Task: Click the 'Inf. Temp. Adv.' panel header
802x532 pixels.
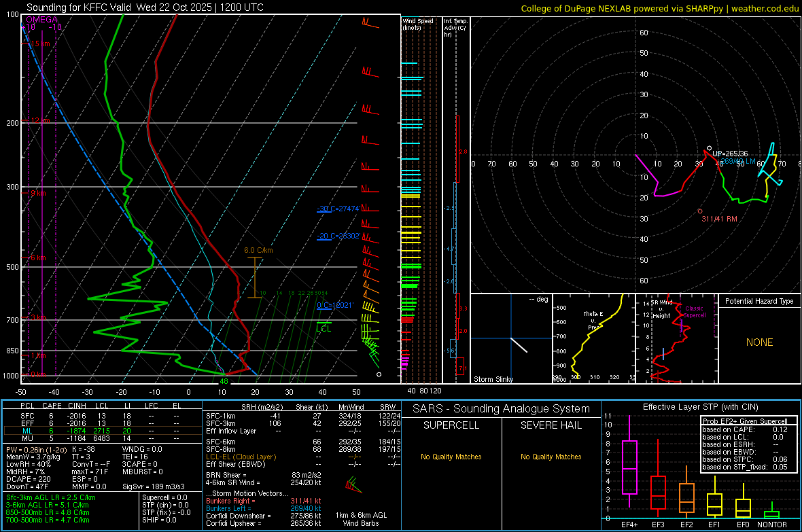Action: tap(455, 28)
